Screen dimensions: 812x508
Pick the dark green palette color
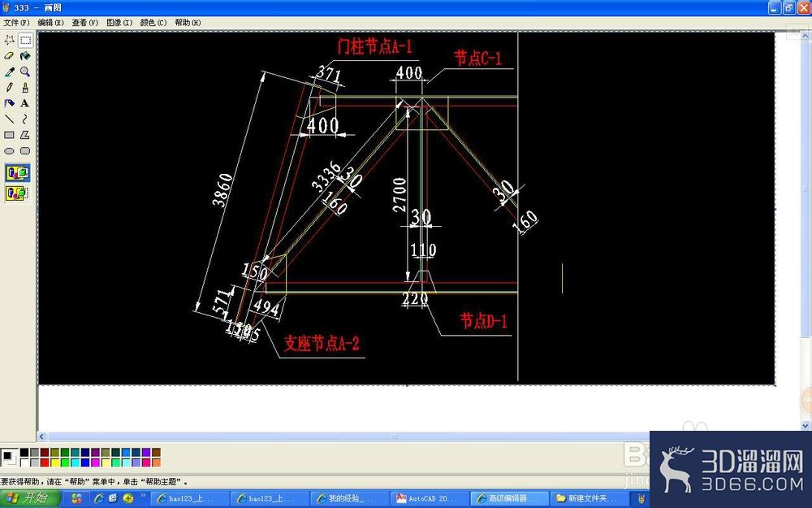(65, 453)
